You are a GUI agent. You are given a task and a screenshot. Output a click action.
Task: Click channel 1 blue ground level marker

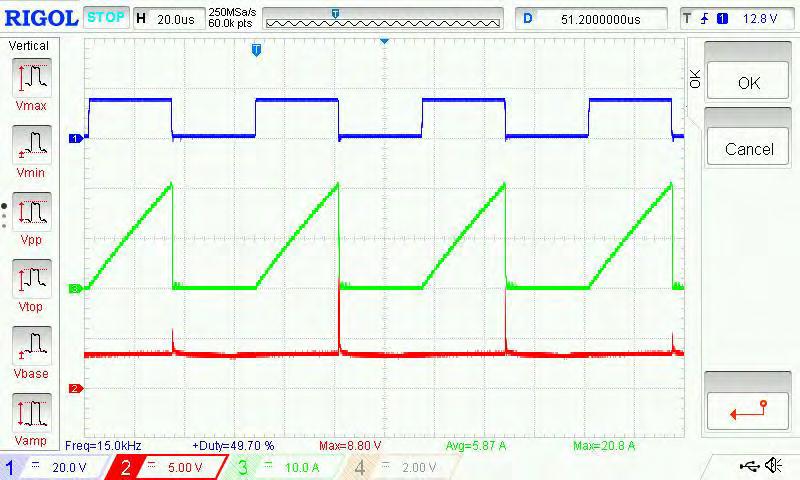[x=76, y=138]
